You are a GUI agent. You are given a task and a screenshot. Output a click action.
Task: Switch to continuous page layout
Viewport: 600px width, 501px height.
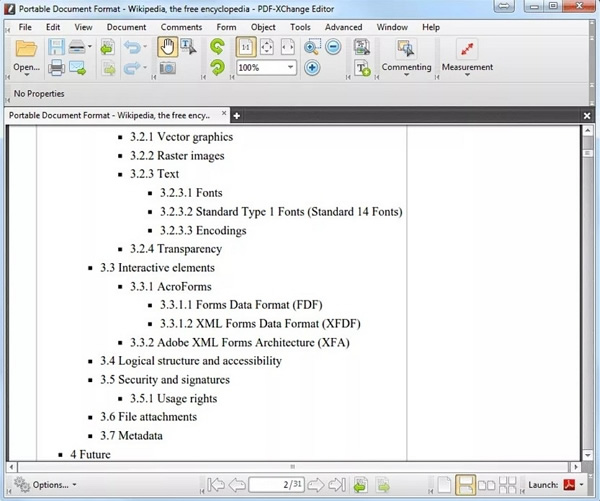coord(466,485)
